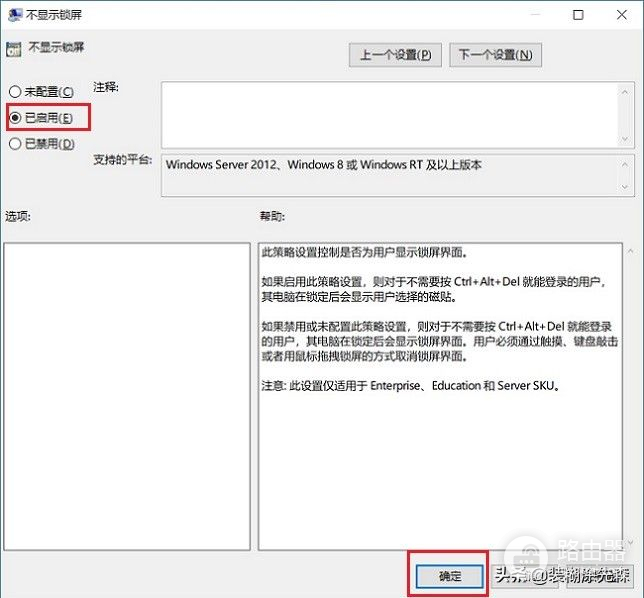Maximize the 不显示锁屏 dialog window

pos(579,15)
